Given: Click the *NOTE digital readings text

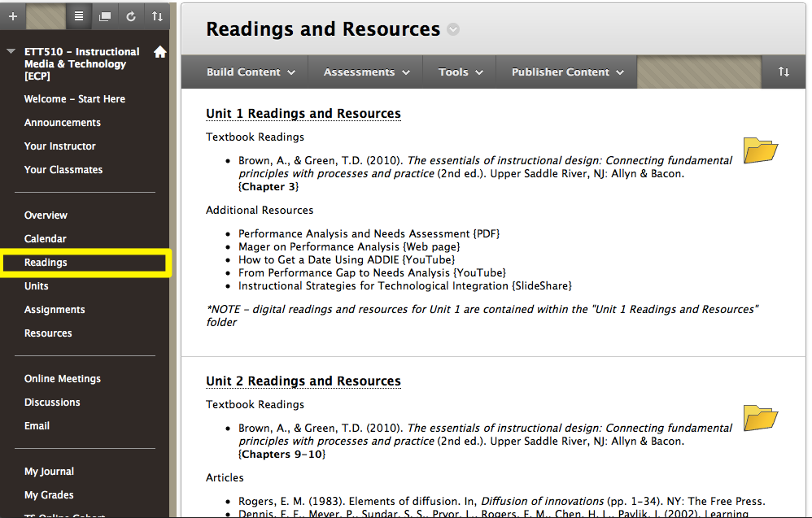Looking at the screenshot, I should pos(482,316).
